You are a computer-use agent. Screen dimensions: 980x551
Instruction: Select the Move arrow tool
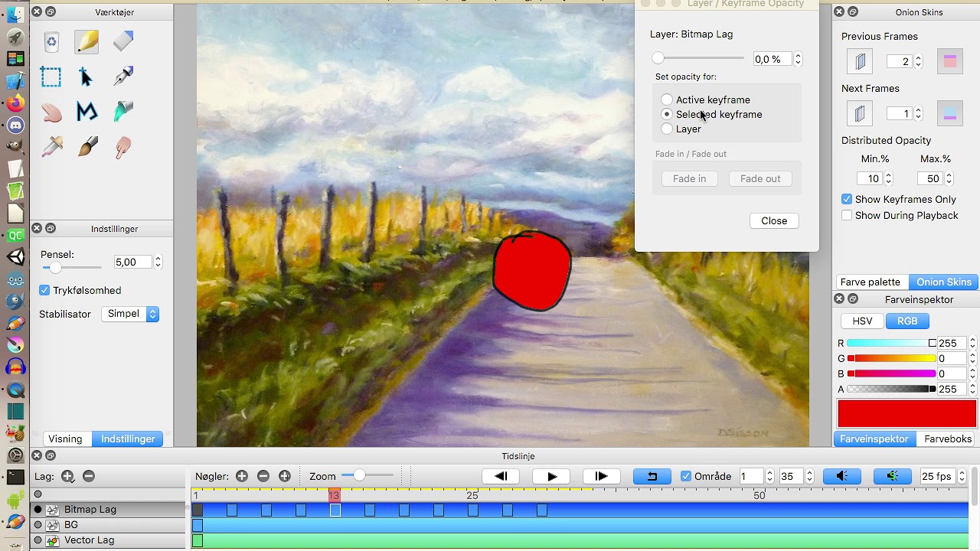(x=87, y=77)
